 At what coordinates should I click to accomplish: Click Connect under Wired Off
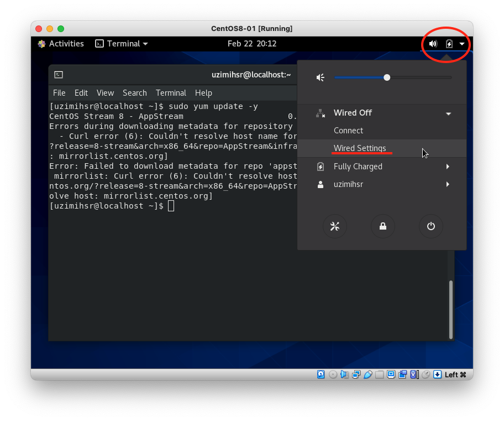348,131
